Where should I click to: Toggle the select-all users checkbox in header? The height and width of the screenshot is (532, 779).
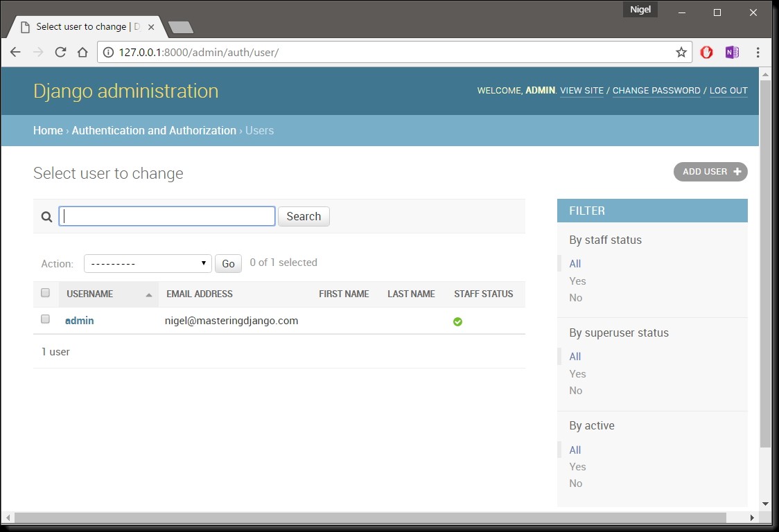tap(46, 293)
